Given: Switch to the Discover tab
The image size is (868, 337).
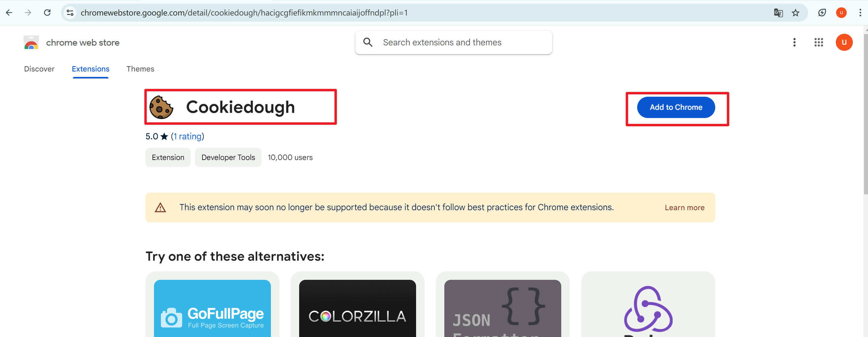Looking at the screenshot, I should click(39, 69).
